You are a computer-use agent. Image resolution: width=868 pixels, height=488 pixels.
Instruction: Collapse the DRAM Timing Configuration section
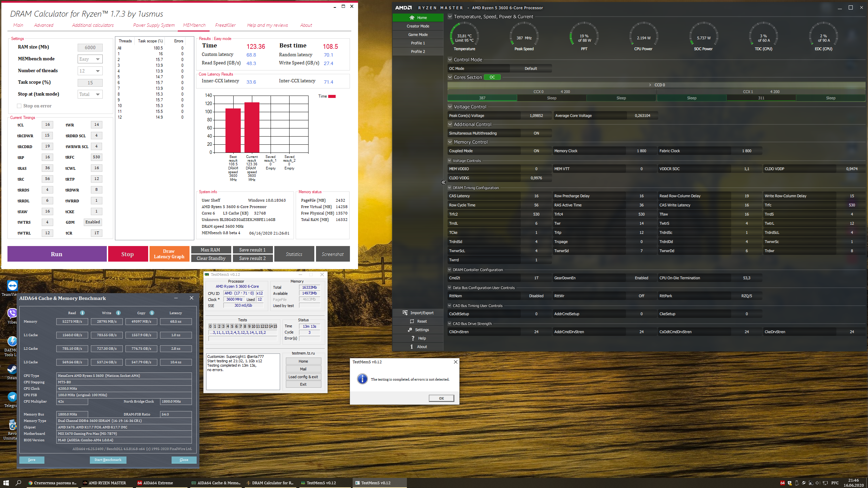[450, 188]
